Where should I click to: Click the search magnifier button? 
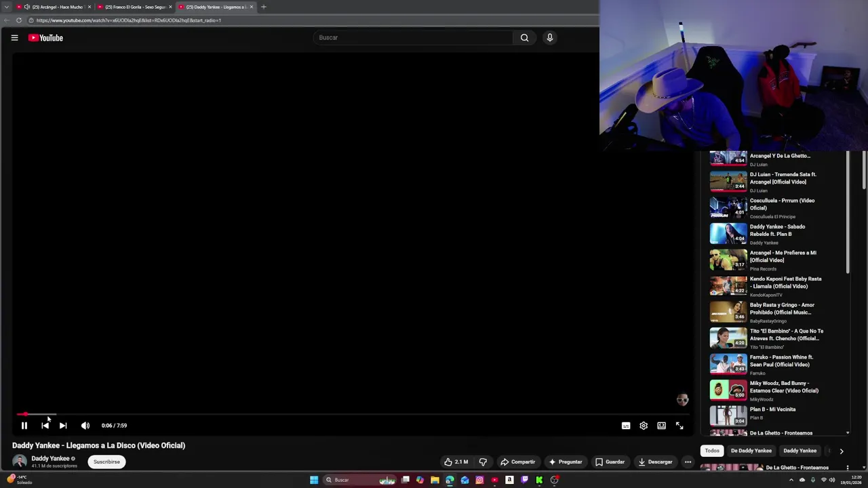524,38
